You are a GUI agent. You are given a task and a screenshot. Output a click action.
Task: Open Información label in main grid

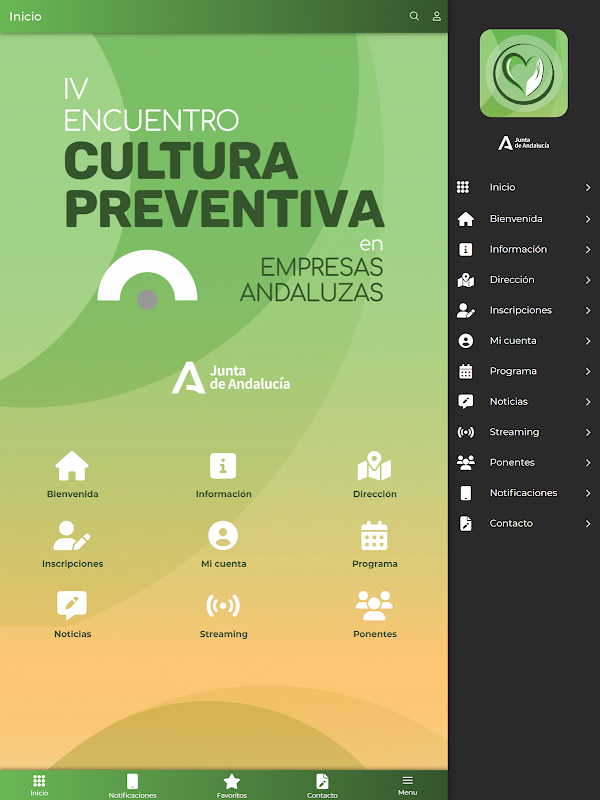[x=223, y=494]
